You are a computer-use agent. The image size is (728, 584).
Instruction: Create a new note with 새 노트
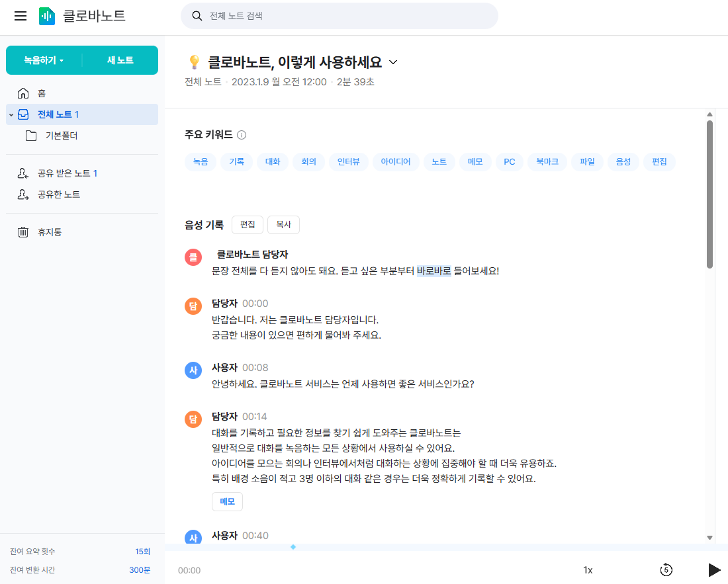(x=120, y=60)
